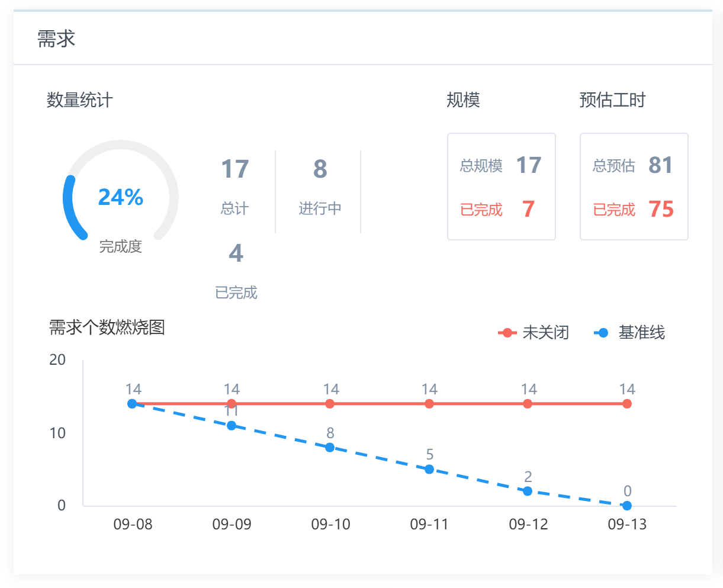The height and width of the screenshot is (588, 723).
Task: Click the 09-10 axis label
Action: pos(330,525)
